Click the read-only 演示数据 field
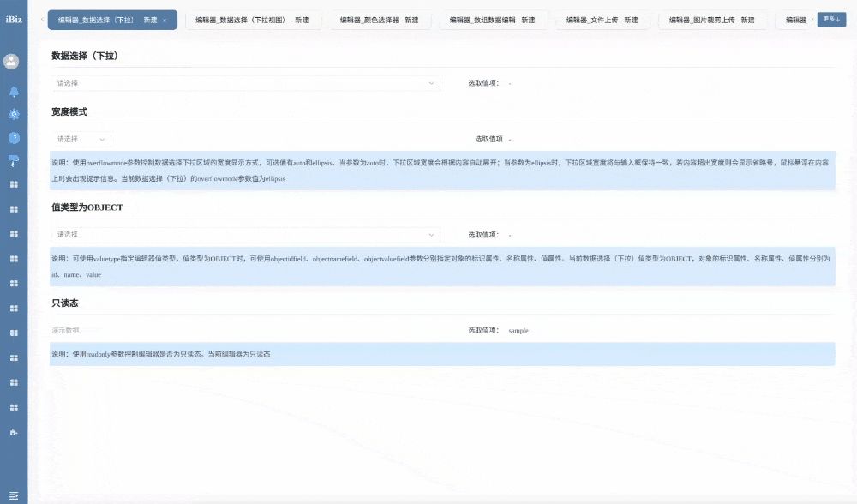Image resolution: width=857 pixels, height=504 pixels. [x=66, y=330]
